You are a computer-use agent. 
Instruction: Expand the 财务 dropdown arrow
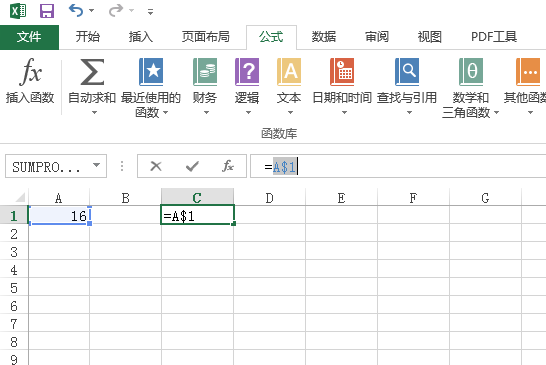click(x=206, y=112)
